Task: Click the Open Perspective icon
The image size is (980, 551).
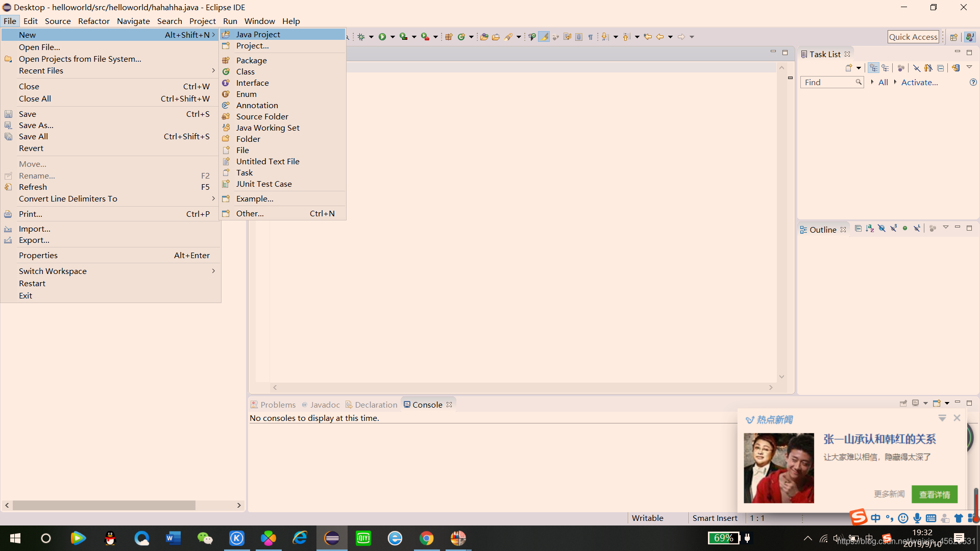Action: tap(953, 37)
